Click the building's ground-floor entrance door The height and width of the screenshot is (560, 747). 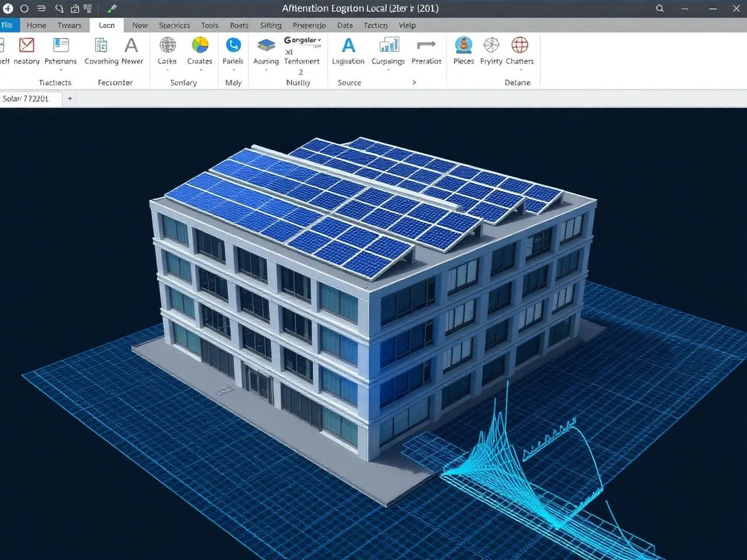click(x=258, y=386)
